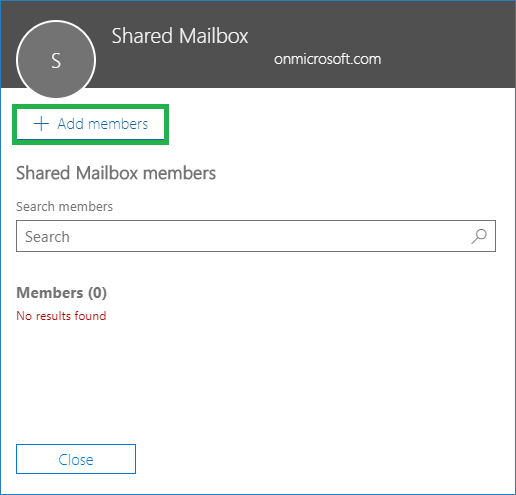
Task: Click the Members (0) heading
Action: 61,293
